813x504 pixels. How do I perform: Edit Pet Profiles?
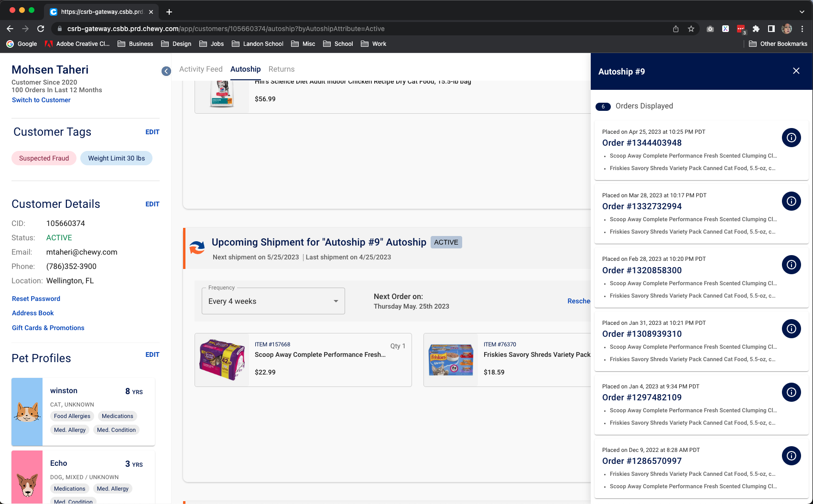point(152,354)
